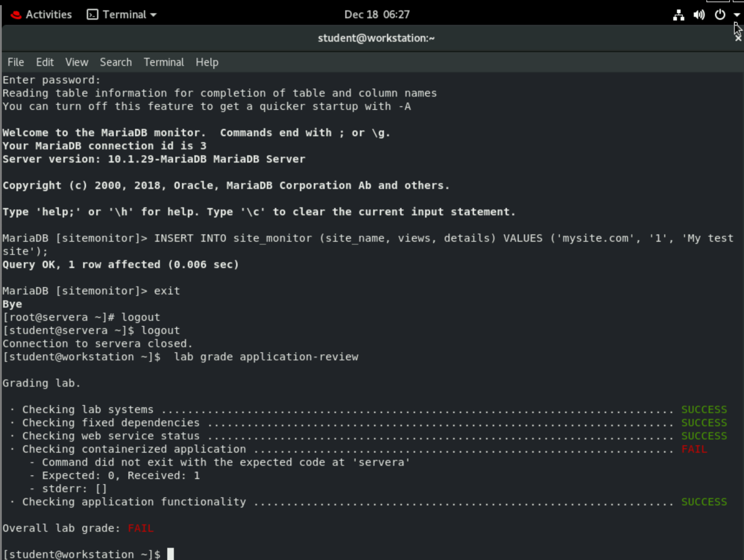Click SUCCESS status for web service status
744x560 pixels.
(704, 436)
